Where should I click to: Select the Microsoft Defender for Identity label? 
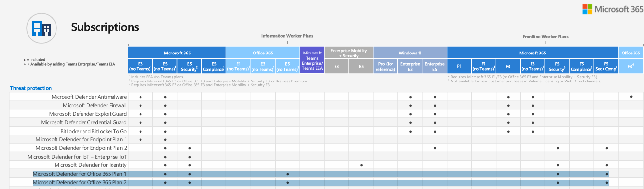pyautogui.click(x=91, y=165)
